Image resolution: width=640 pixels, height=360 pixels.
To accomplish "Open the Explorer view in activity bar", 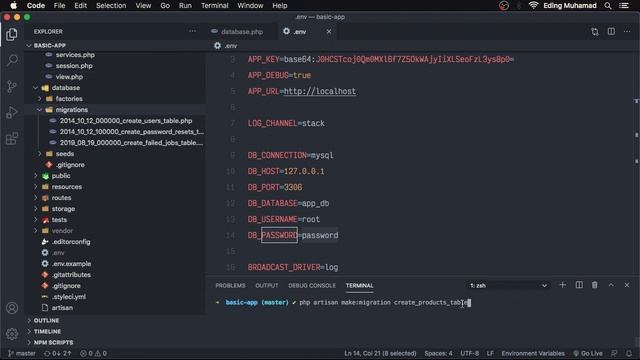I will (12, 35).
